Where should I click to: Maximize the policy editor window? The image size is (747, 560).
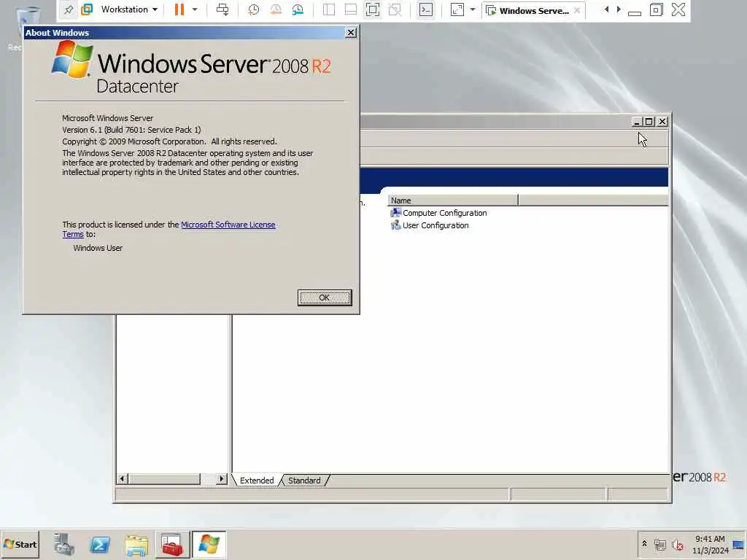tap(649, 122)
